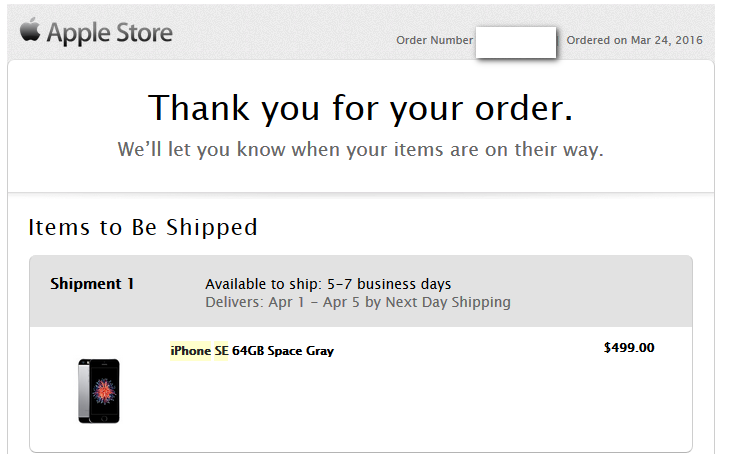The height and width of the screenshot is (454, 729).
Task: Click the Apr 1 – Apr 5 delivery dates
Action: coord(316,302)
